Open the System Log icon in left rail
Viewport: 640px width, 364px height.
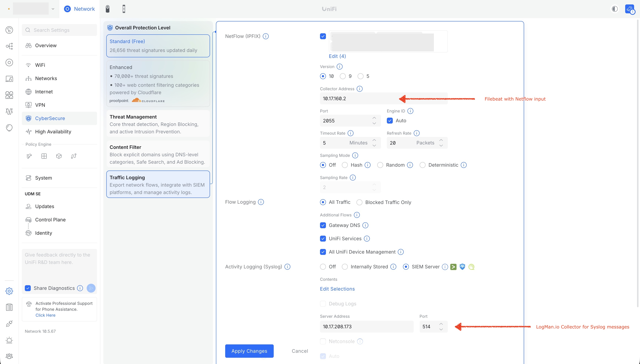click(x=9, y=307)
